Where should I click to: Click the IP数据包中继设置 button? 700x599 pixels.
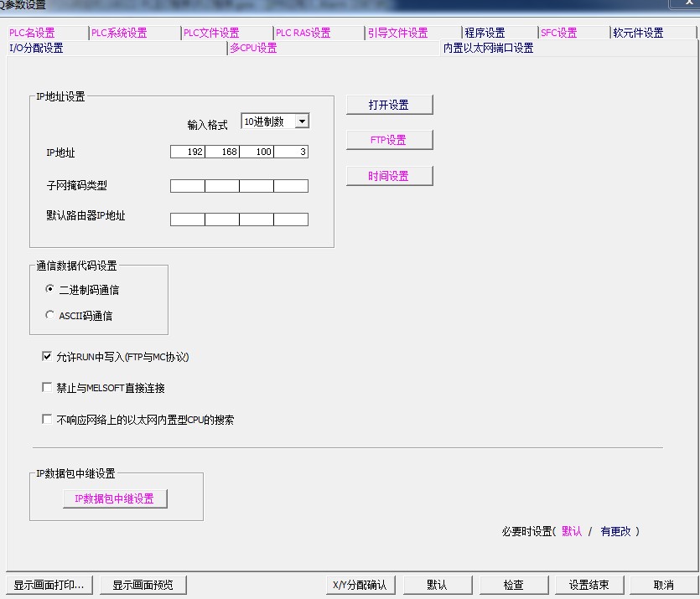[115, 498]
